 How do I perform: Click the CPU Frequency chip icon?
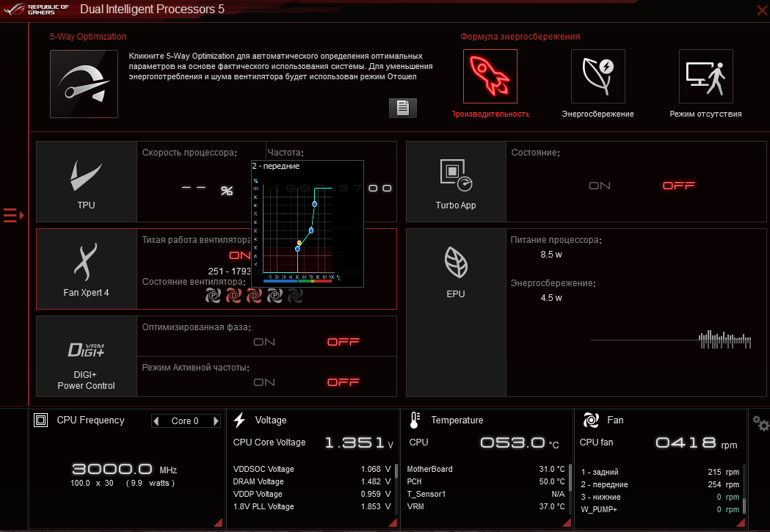pos(41,420)
